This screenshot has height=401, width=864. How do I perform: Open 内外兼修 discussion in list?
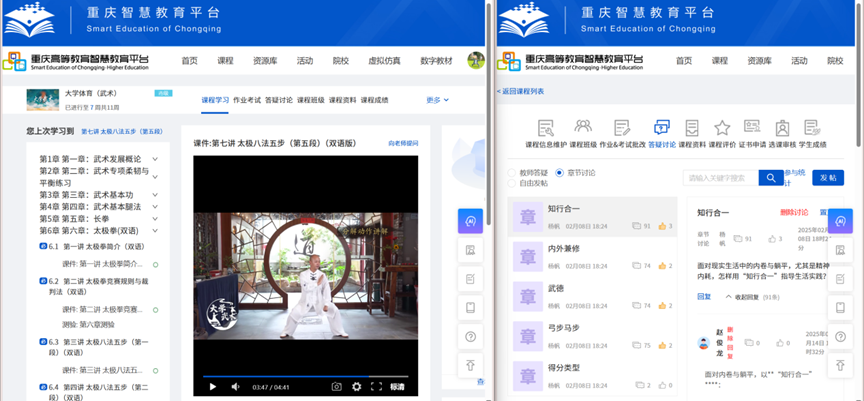coord(592,257)
